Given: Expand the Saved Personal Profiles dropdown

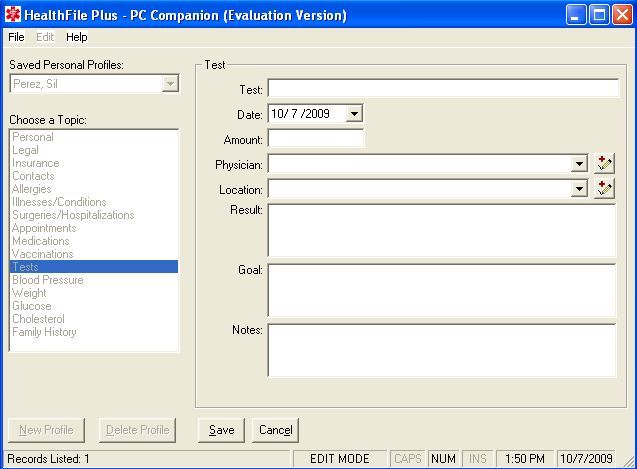Looking at the screenshot, I should [x=170, y=84].
